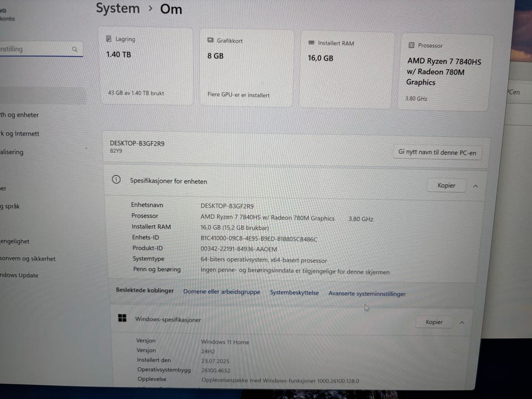
Task: Click the Produkt-ID value 00342-22191-84936-AAOEM
Action: 238,249
